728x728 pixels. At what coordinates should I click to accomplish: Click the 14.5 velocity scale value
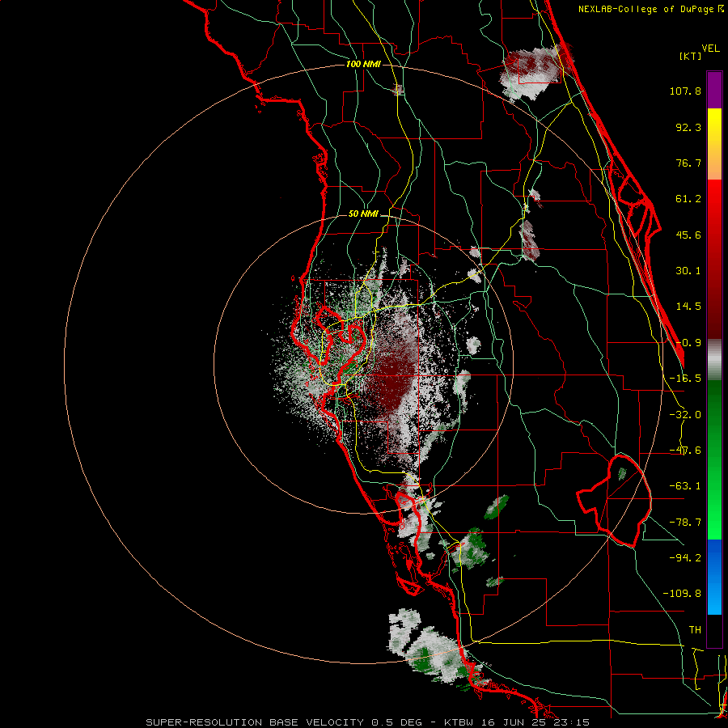click(688, 307)
